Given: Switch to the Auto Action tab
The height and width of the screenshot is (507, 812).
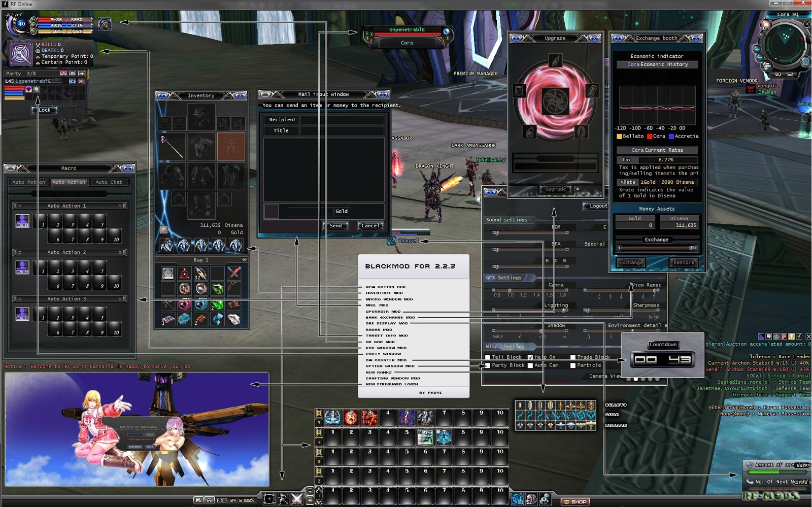Looking at the screenshot, I should tap(69, 182).
